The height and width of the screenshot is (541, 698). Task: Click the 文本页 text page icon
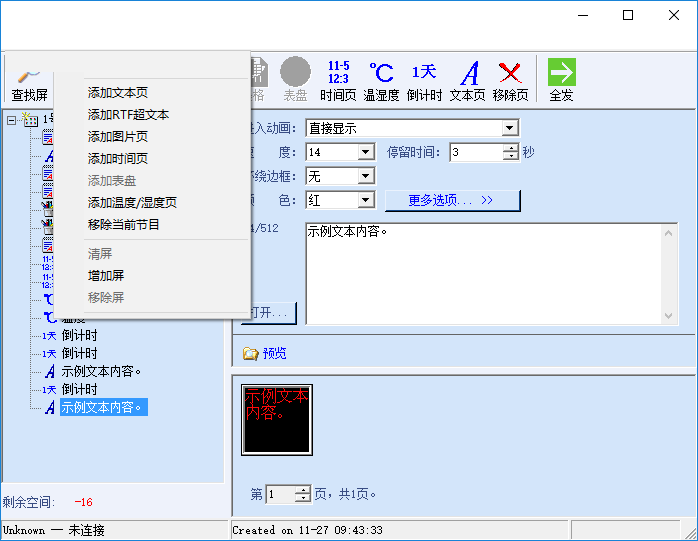(x=467, y=80)
